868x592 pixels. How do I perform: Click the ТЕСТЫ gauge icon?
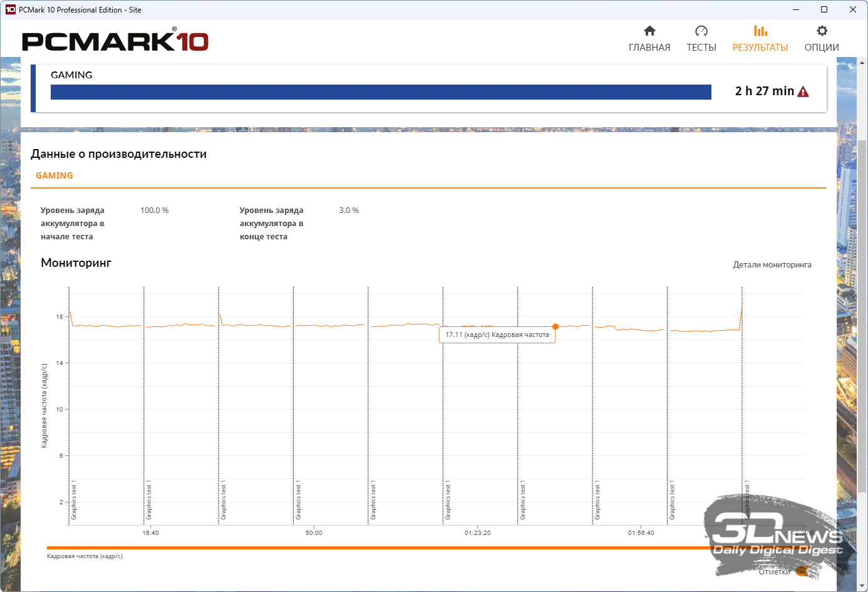coord(701,31)
